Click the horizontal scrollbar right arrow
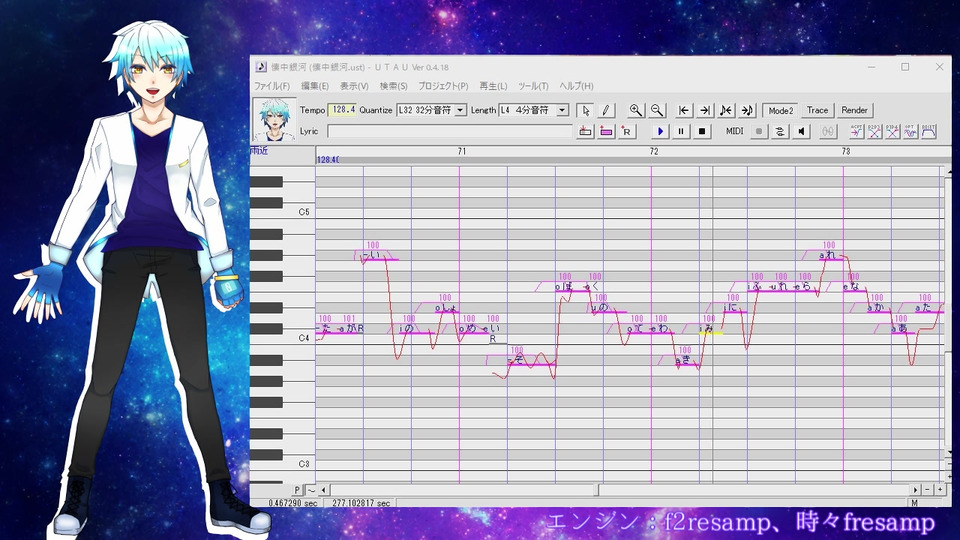This screenshot has height=540, width=960. click(x=916, y=490)
